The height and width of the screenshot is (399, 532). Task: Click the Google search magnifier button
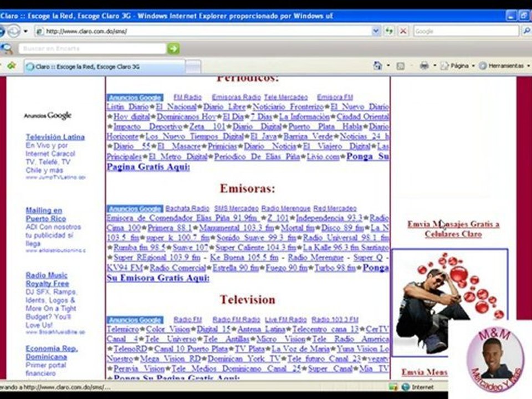point(526,31)
